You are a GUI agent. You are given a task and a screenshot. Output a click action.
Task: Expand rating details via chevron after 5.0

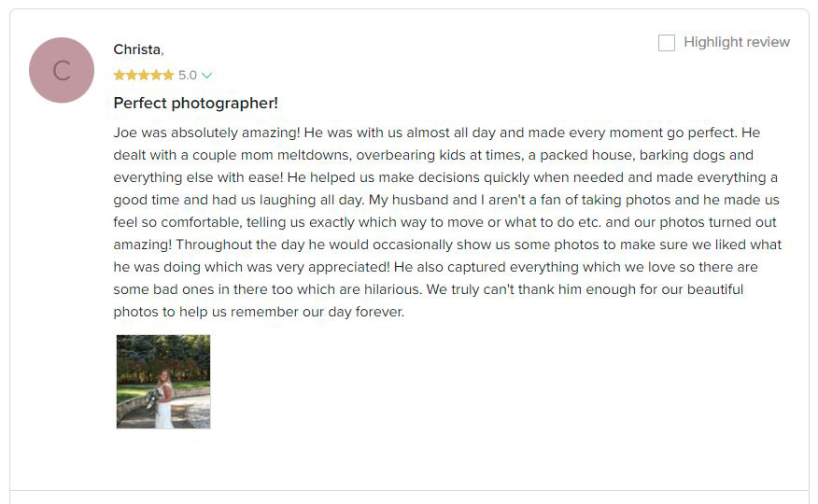[x=207, y=76]
